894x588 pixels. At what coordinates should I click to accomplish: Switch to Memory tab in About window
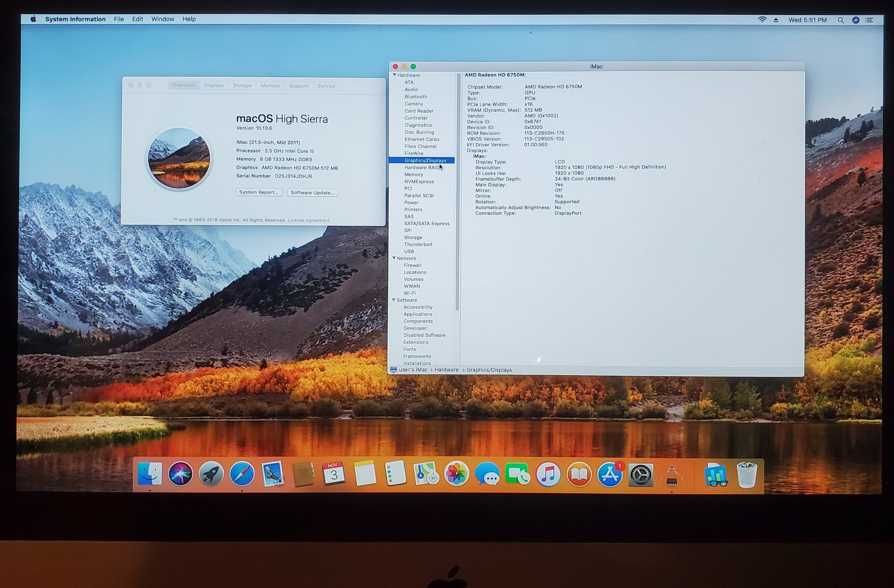click(x=270, y=86)
